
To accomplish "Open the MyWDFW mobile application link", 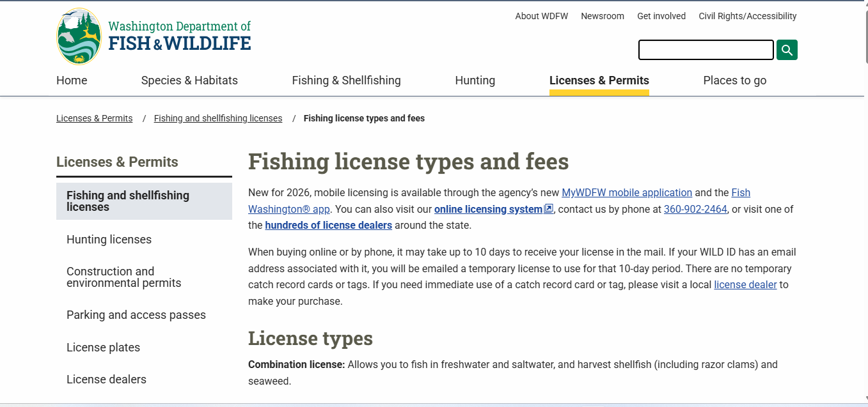I will click(627, 192).
